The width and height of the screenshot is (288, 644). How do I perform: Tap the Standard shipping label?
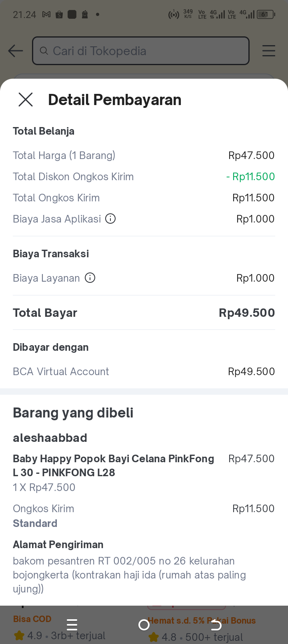click(x=35, y=523)
